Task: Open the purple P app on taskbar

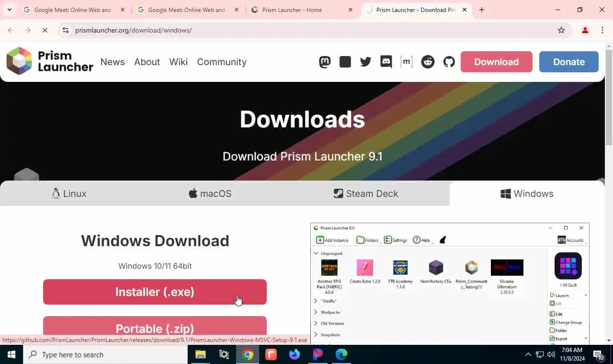Action: pos(318,354)
